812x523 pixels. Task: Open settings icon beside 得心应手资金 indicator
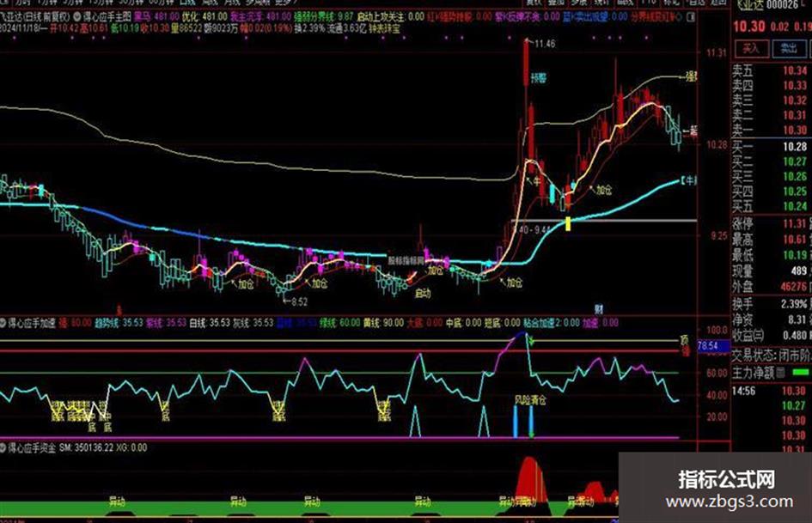[3, 447]
